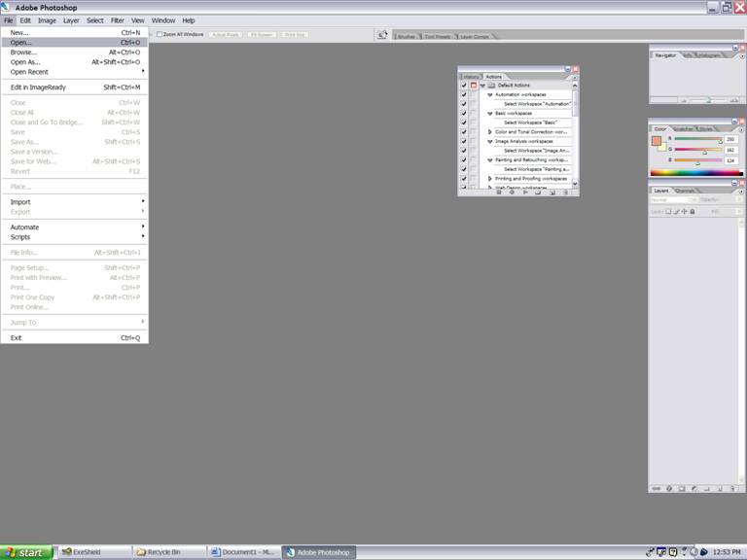This screenshot has height=560, width=747.
Task: Click the lock all padlock icon in Layers
Action: pos(693,211)
